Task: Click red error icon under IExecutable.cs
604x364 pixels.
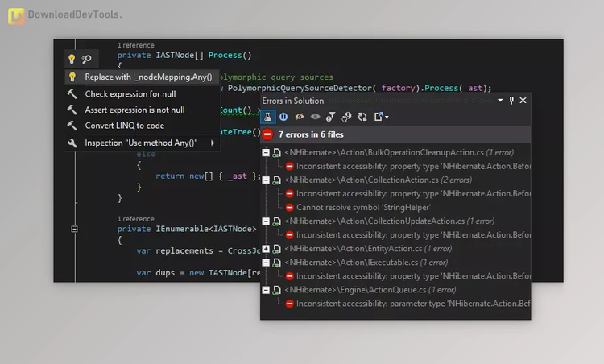Action: [x=290, y=276]
